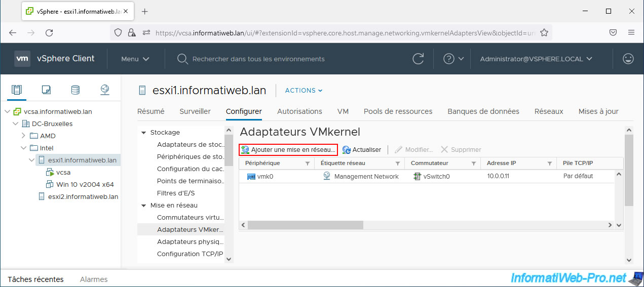Filter the Adresse IP column
This screenshot has height=287, width=644.
click(550, 163)
